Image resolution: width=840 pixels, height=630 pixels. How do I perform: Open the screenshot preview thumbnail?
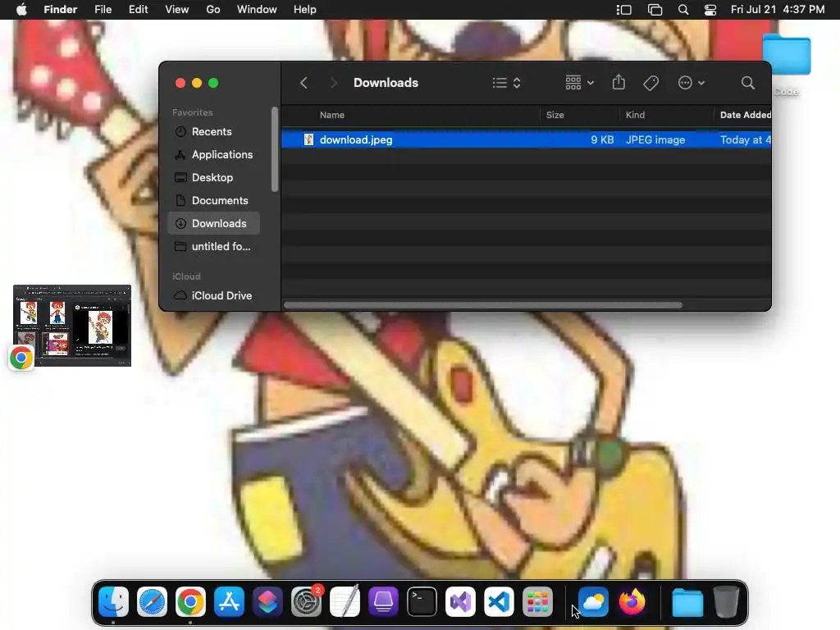coord(72,326)
